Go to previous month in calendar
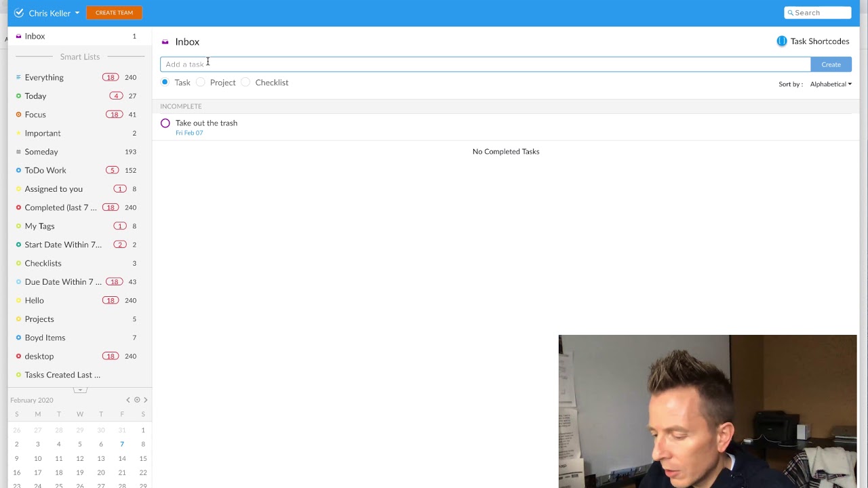Screen dimensions: 868x488 coord(127,400)
